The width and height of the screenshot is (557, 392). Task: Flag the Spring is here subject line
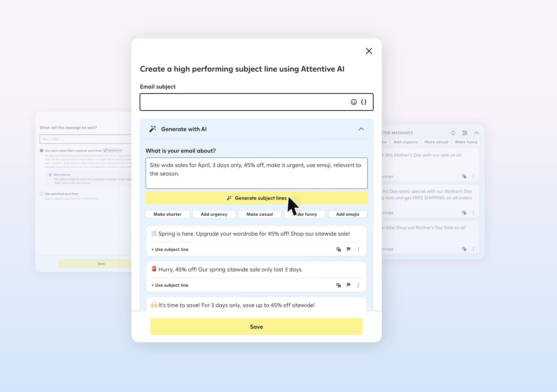coord(348,249)
